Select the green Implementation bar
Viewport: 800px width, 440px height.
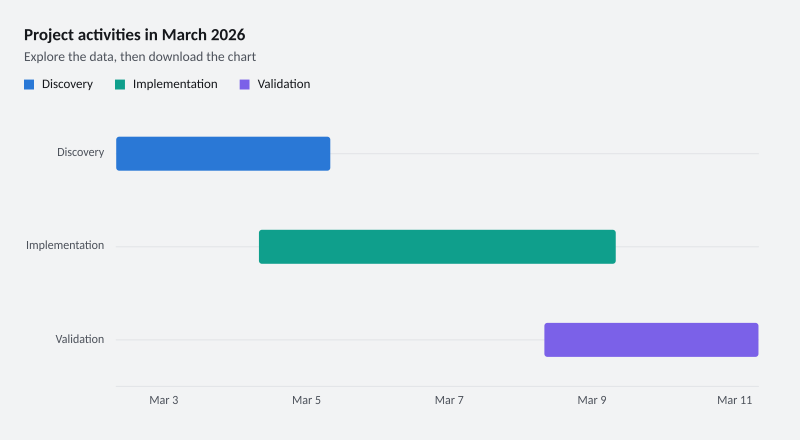pos(437,247)
